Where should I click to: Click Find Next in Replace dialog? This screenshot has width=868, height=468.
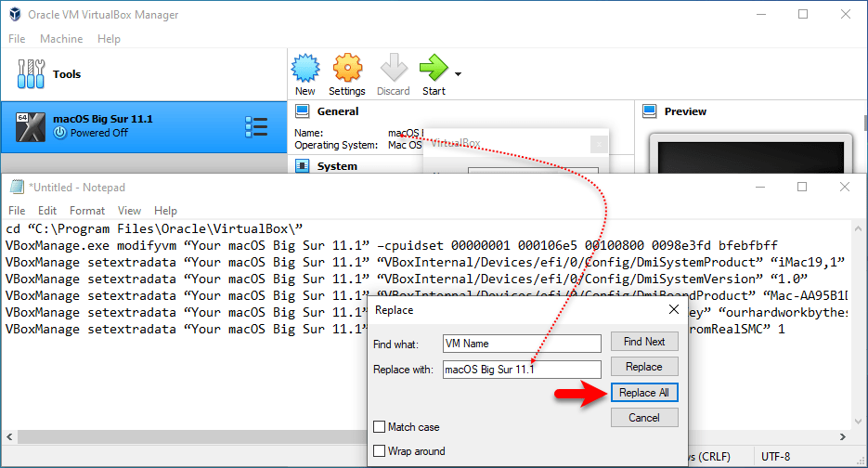click(x=644, y=342)
